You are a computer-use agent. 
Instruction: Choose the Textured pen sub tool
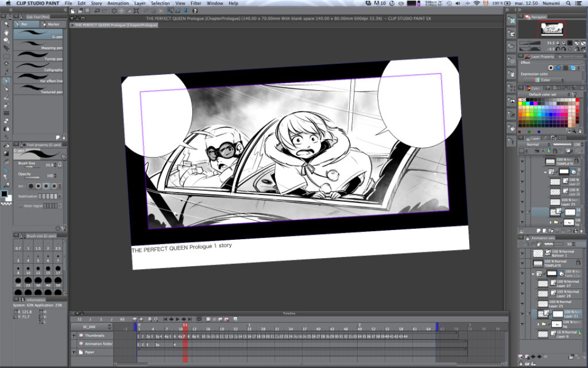point(38,89)
